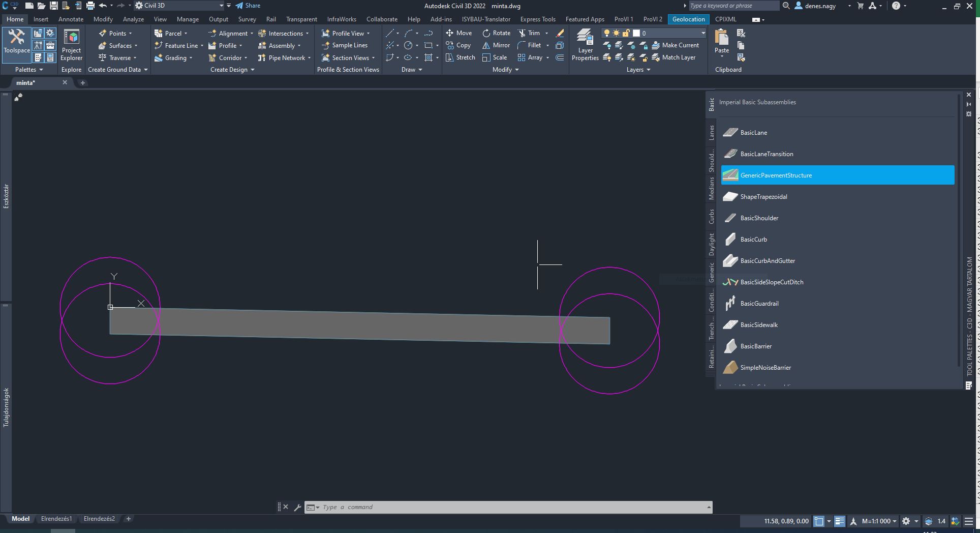Image resolution: width=980 pixels, height=533 pixels.
Task: Open the M=1:1 000 annotation scale dropdown
Action: (x=879, y=521)
